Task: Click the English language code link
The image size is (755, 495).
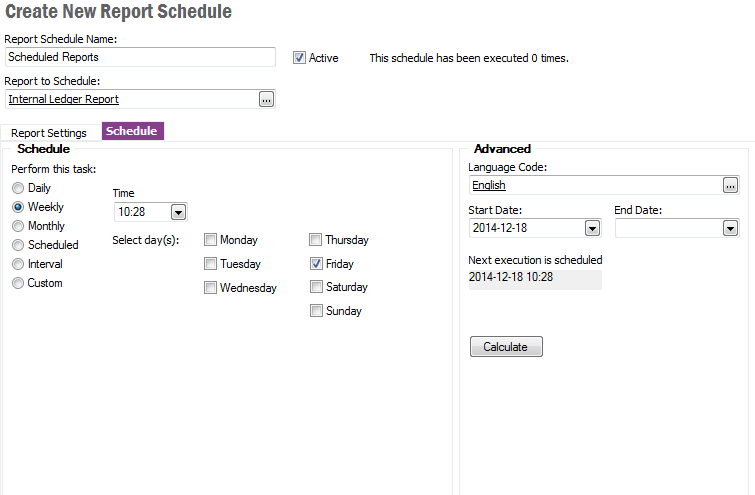Action: coord(489,185)
